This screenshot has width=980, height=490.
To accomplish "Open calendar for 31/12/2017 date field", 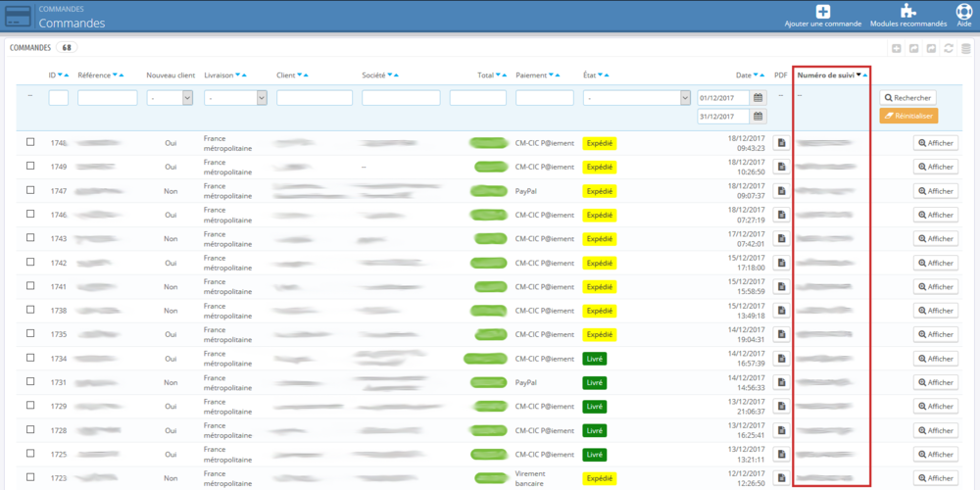I will (758, 117).
